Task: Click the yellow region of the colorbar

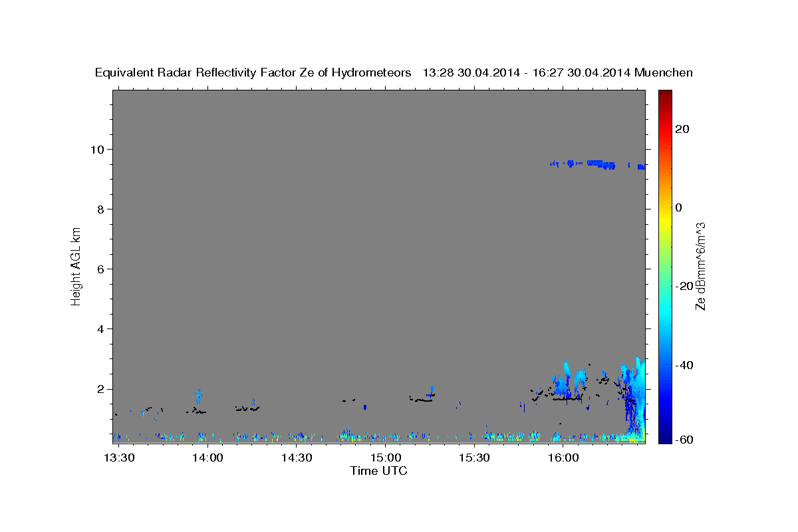Action: (x=664, y=219)
